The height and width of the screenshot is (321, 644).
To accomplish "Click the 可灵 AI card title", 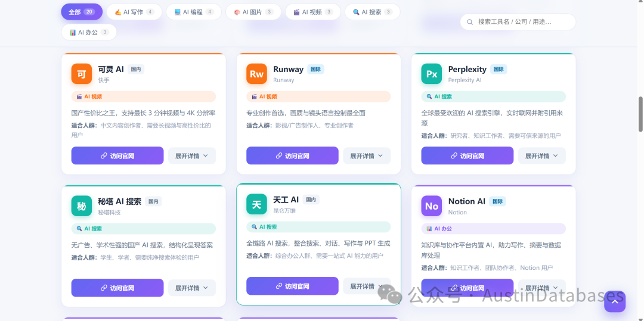I will click(x=111, y=69).
